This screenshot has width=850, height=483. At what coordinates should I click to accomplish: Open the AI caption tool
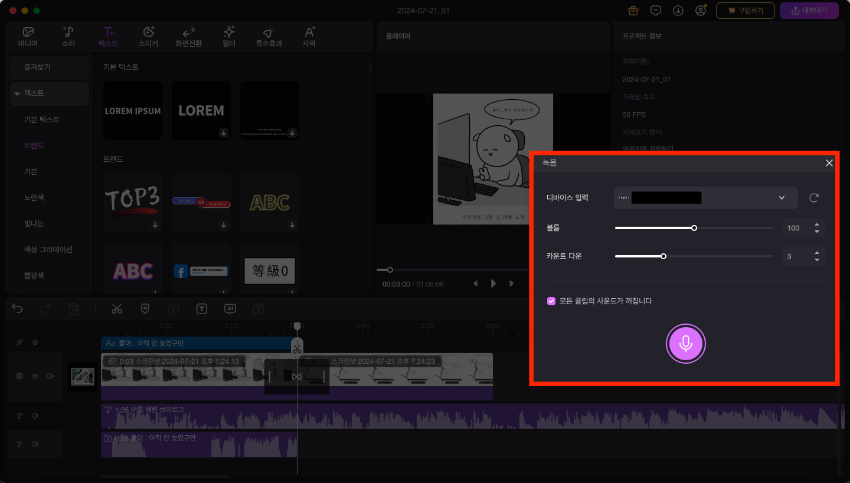230,309
